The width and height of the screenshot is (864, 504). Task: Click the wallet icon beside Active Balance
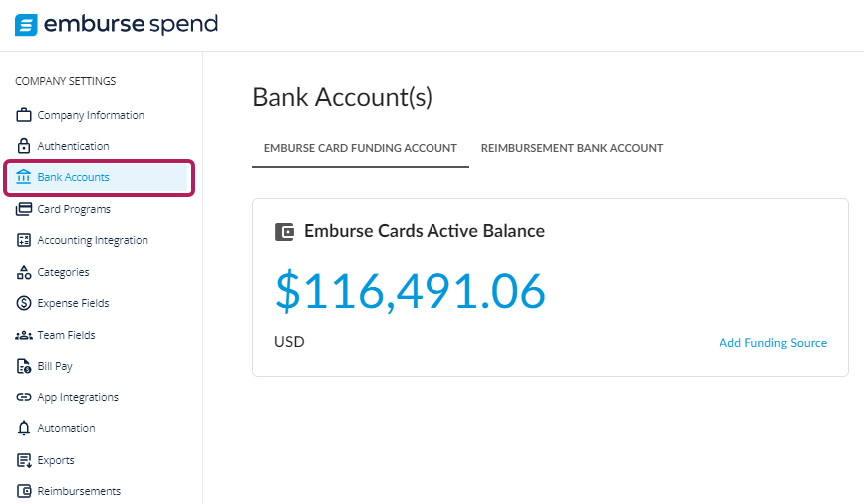point(284,232)
